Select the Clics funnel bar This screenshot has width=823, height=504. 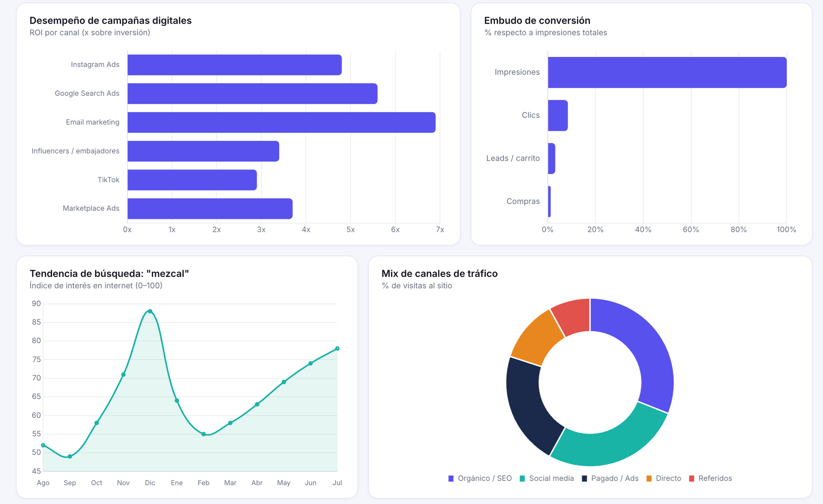pos(558,115)
